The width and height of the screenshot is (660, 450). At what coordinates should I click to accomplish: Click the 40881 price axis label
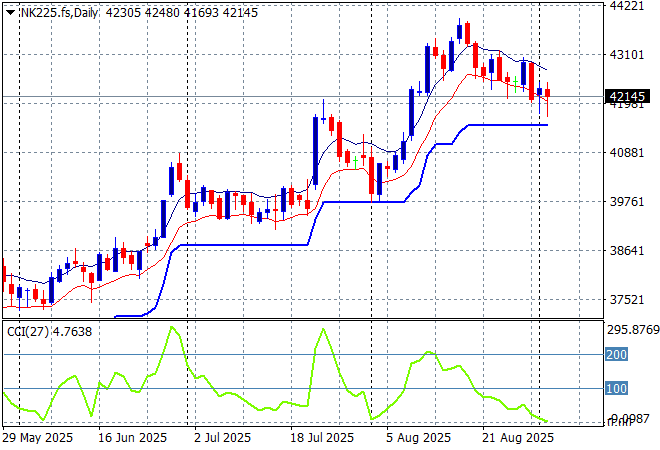[x=629, y=153]
